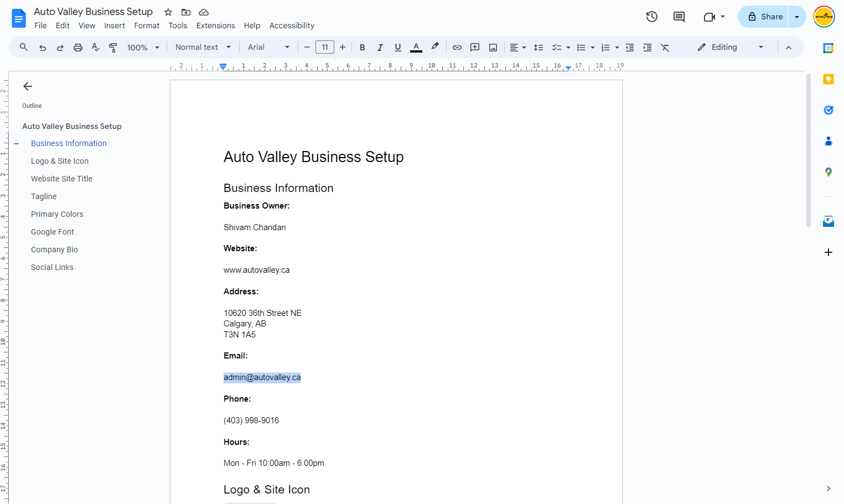The height and width of the screenshot is (504, 844).
Task: Open the Accessibility menu
Action: click(292, 25)
